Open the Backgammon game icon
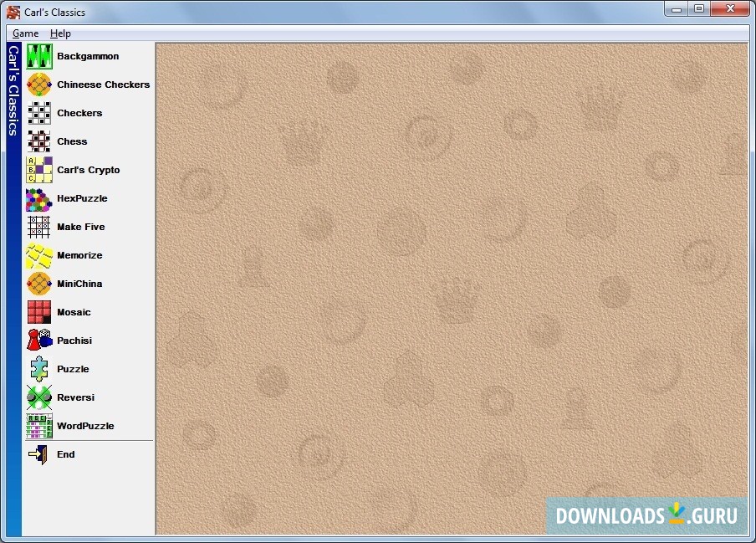The image size is (756, 543). [x=39, y=56]
